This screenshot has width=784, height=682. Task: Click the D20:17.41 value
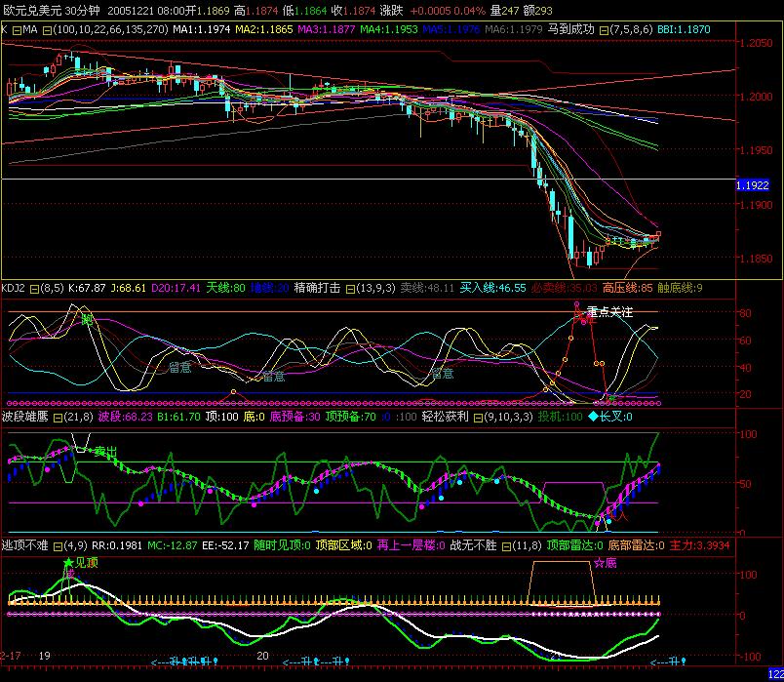coord(176,288)
